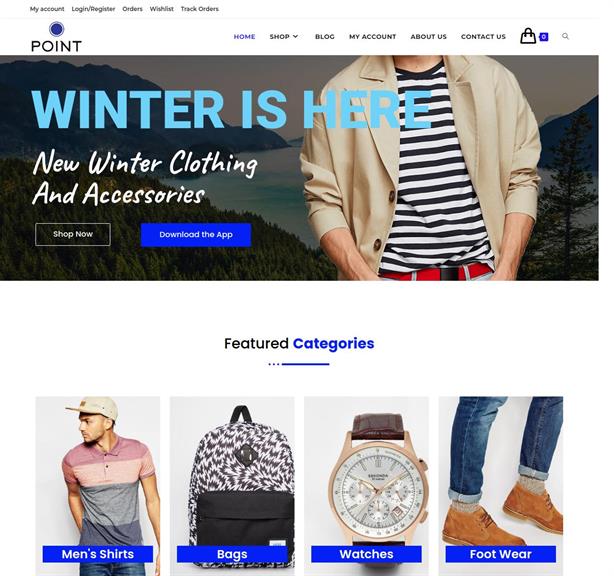Image resolution: width=614 pixels, height=576 pixels.
Task: Expand the Shop dropdown chevron
Action: [295, 36]
